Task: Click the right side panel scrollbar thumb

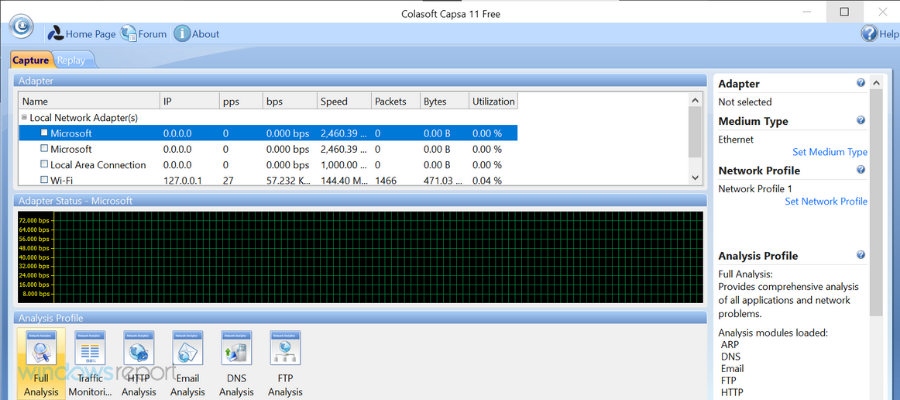Action: click(x=876, y=203)
